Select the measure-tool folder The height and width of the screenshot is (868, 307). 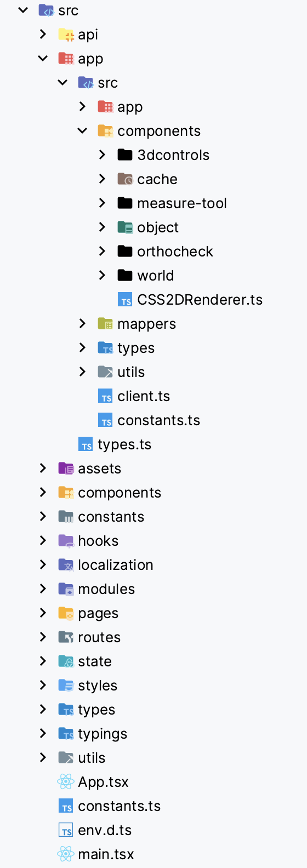click(182, 203)
